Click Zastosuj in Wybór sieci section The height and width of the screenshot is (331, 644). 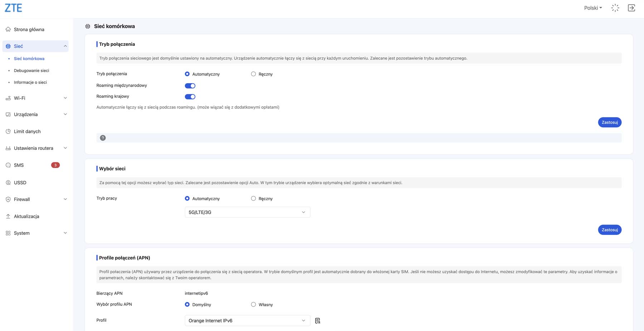609,230
